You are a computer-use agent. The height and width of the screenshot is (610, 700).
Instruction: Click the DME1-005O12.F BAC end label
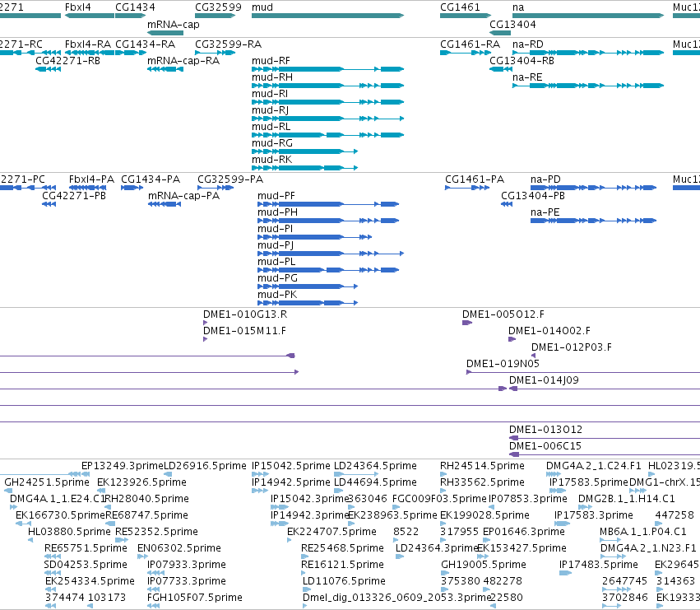[503, 314]
